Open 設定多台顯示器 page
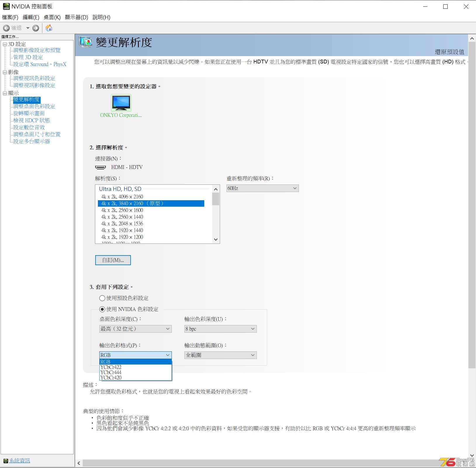476x468 pixels. [x=32, y=141]
